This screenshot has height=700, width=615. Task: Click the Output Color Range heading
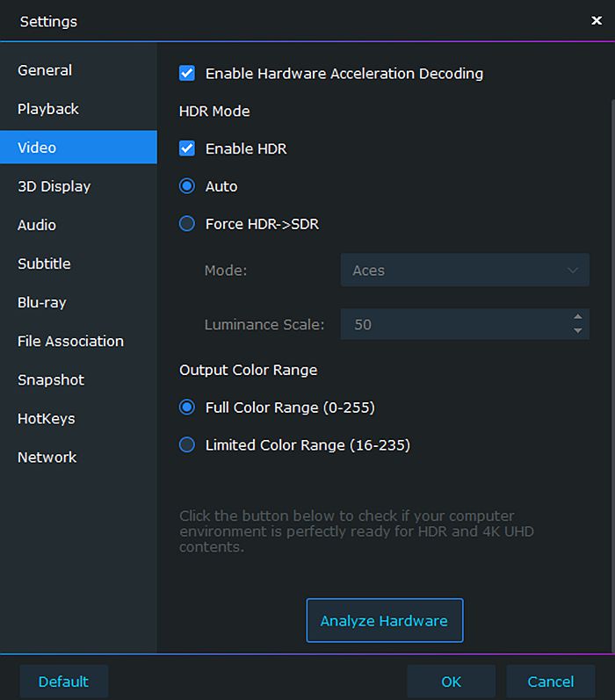point(249,370)
